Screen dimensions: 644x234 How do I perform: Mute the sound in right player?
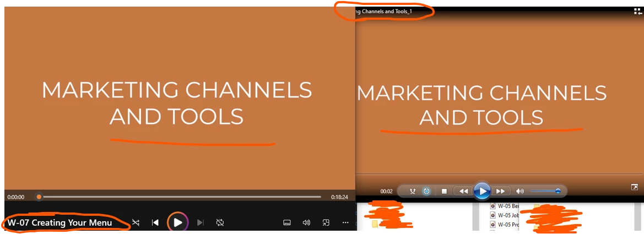[x=520, y=191]
